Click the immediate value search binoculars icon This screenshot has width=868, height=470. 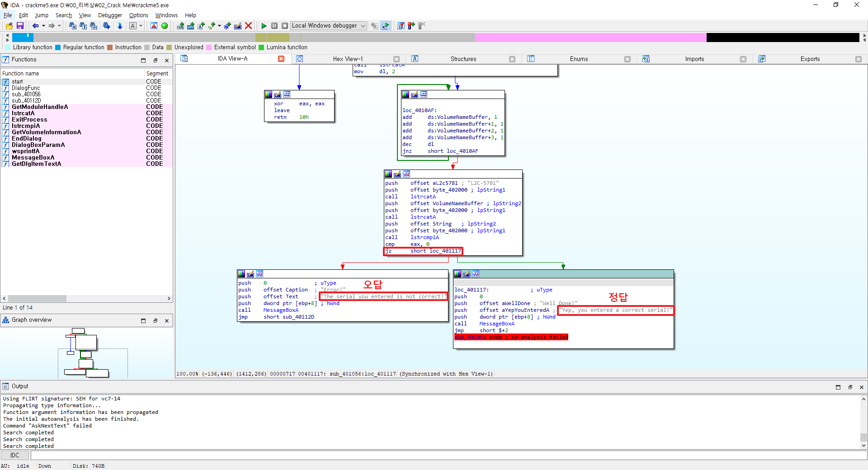(72, 26)
